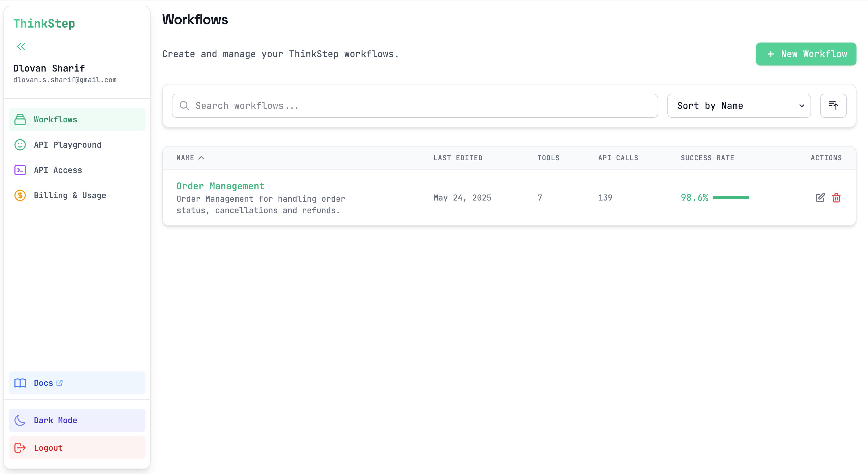
Task: Click the sort direction icon button
Action: coord(833,106)
